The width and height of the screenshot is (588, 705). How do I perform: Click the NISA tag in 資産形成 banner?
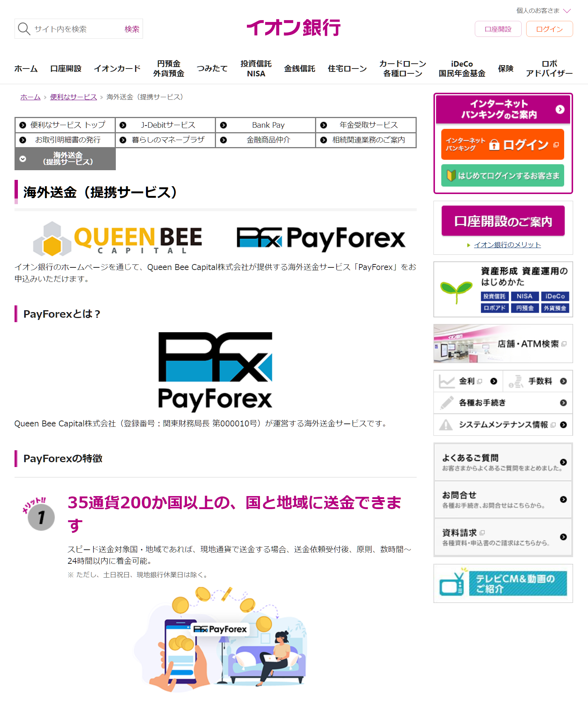click(525, 296)
